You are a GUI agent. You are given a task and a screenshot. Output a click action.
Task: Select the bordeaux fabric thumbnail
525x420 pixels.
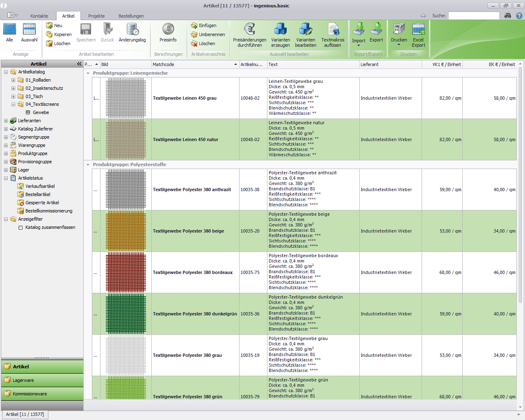pyautogui.click(x=126, y=272)
